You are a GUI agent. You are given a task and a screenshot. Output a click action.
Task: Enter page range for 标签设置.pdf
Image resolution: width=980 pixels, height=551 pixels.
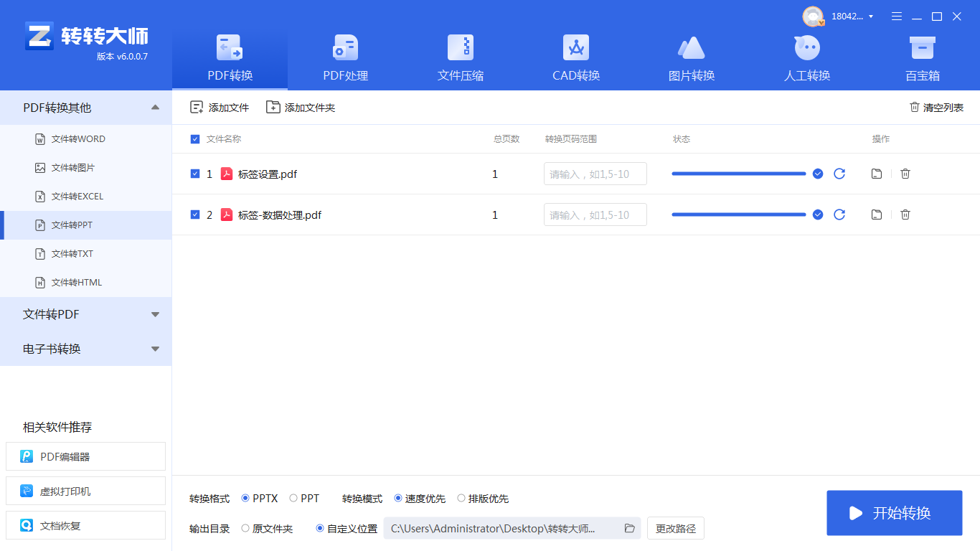(x=595, y=174)
